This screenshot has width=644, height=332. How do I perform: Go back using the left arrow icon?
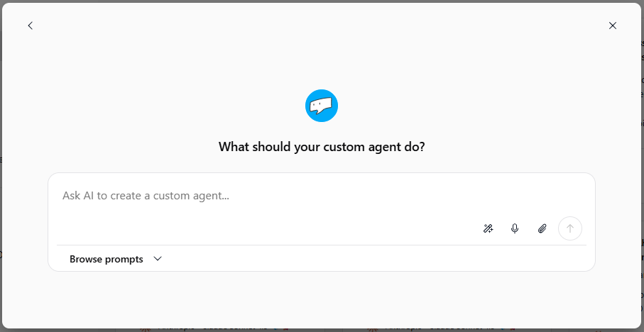(x=30, y=26)
